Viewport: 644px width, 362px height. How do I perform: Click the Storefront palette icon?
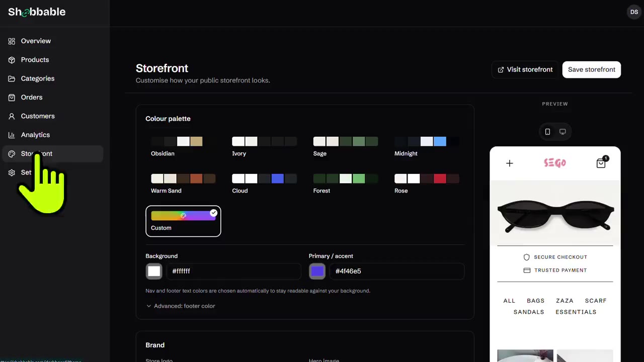(x=12, y=154)
